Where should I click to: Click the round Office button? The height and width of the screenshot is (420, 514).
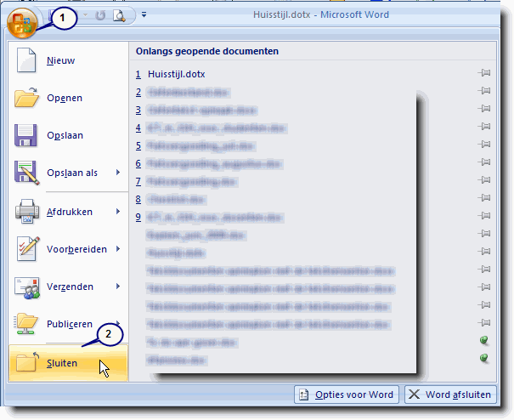click(x=22, y=23)
